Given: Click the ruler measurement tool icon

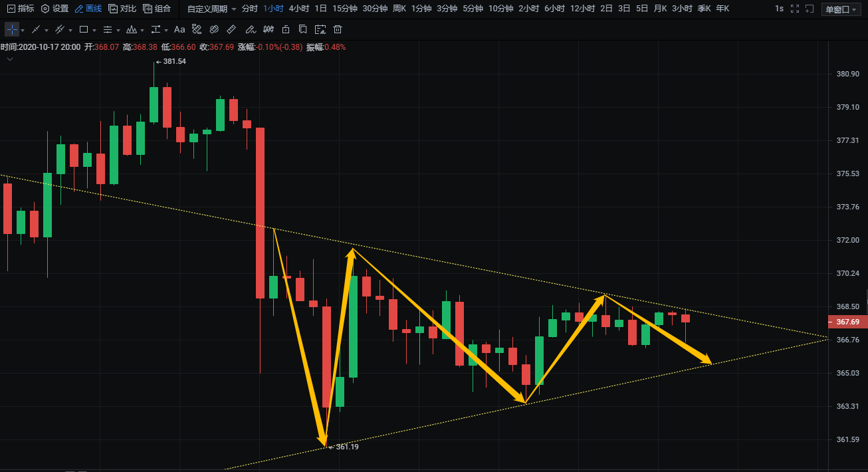Looking at the screenshot, I should coord(231,30).
